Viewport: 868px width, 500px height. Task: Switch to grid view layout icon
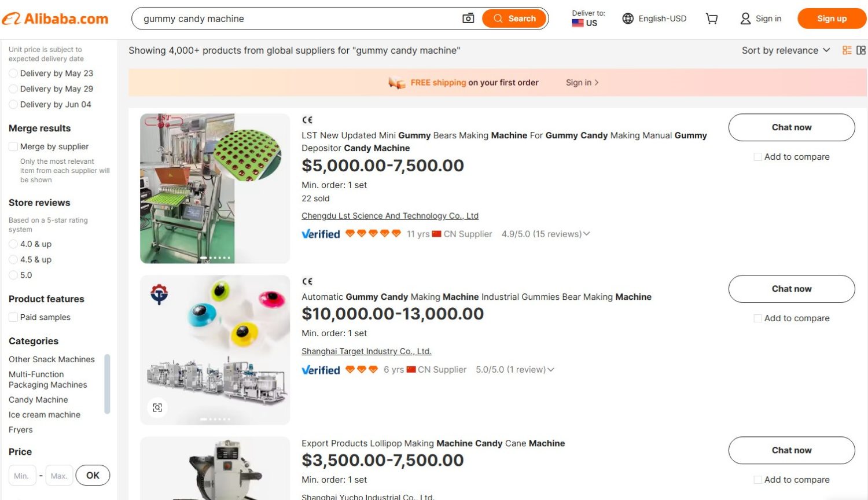tap(861, 50)
